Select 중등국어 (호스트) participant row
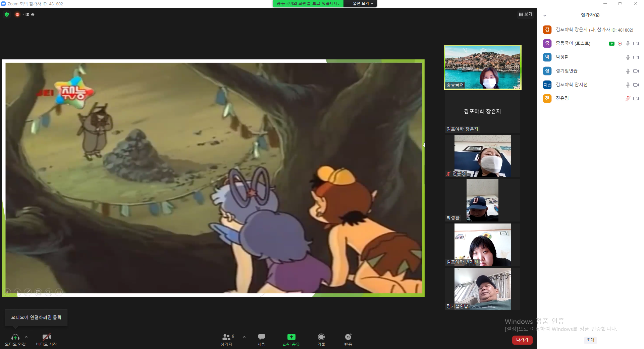The image size is (644, 349). (590, 44)
